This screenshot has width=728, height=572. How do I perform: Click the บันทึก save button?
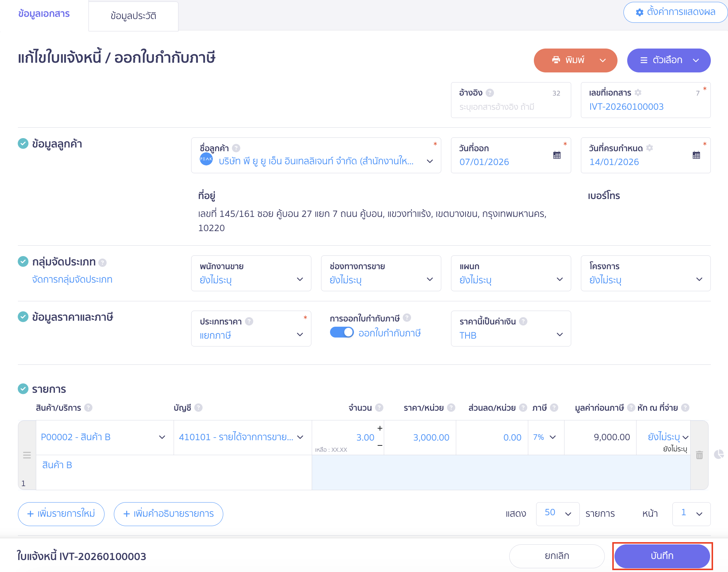[663, 556]
